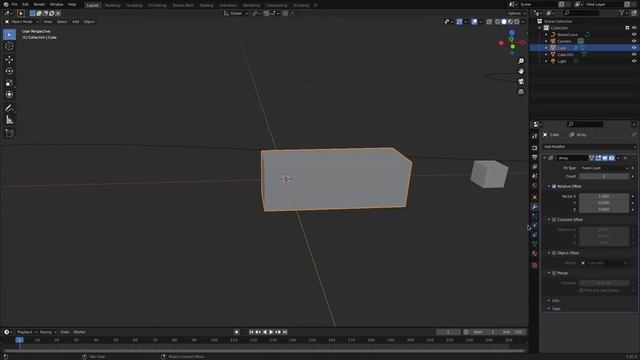The image size is (640, 360).
Task: Enable the Object Offset checkbox
Action: click(x=554, y=253)
